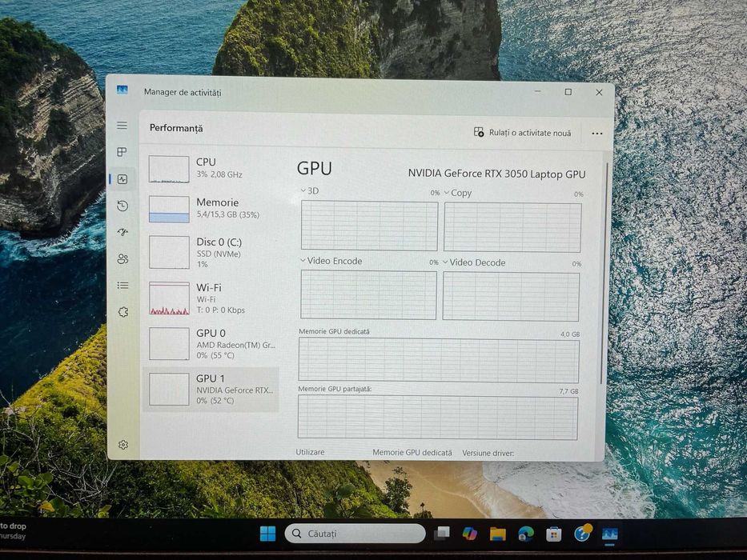Click the Video Encode utilization graph
This screenshot has width=747, height=560.
coord(368,294)
